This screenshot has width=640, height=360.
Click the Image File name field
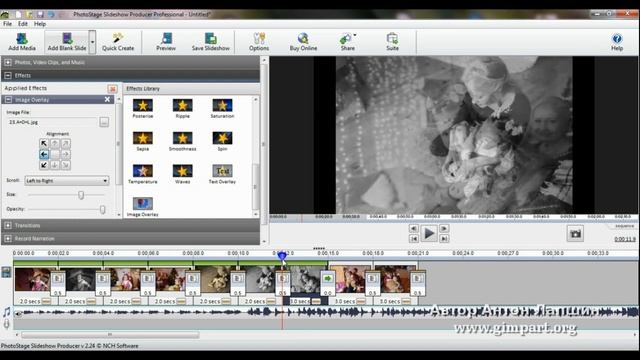pos(52,122)
